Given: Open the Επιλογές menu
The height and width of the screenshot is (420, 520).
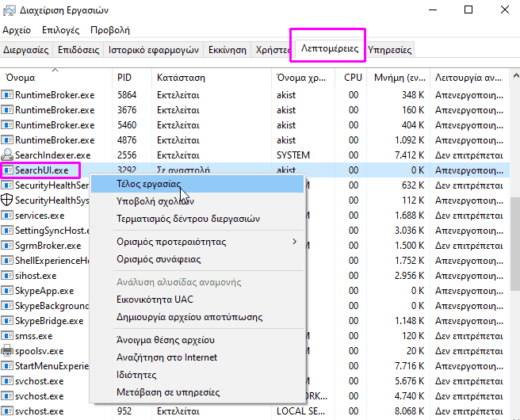Looking at the screenshot, I should (61, 30).
